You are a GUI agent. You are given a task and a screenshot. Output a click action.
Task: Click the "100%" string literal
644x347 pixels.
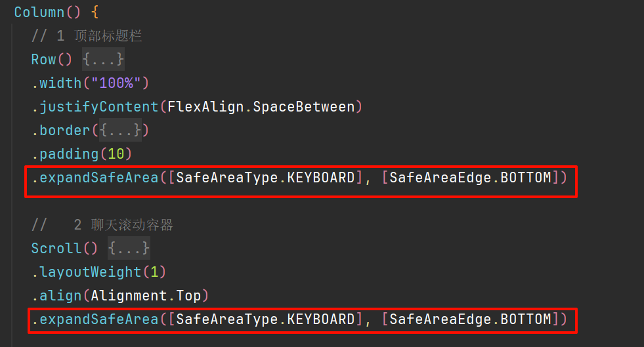point(118,83)
